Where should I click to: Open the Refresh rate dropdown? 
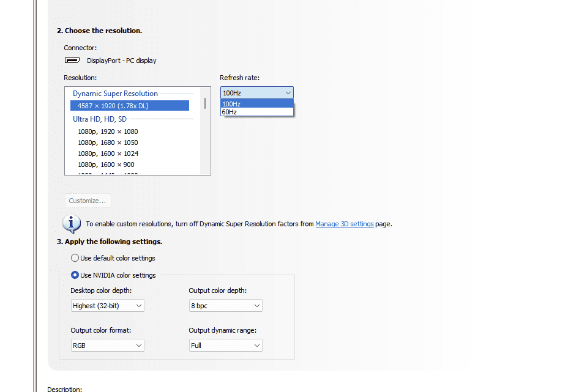257,92
